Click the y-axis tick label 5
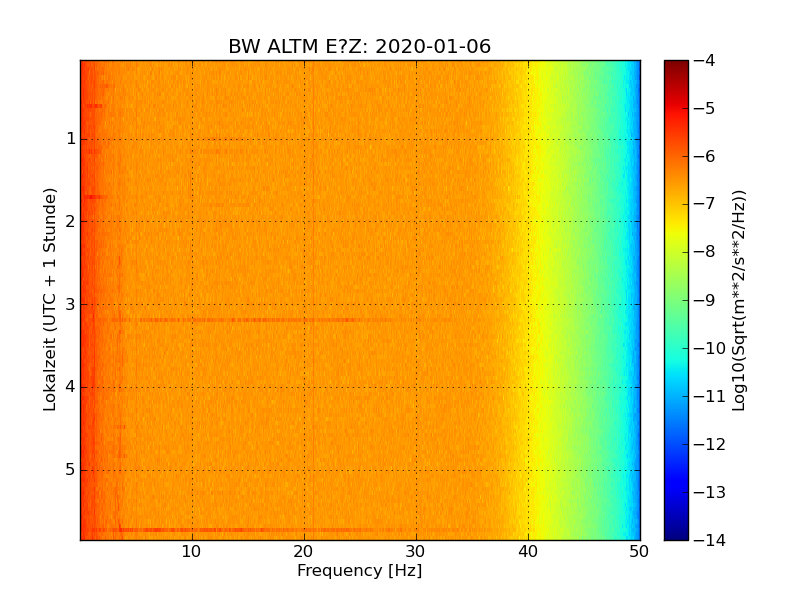Screen dimensions: 800x600 71,470
